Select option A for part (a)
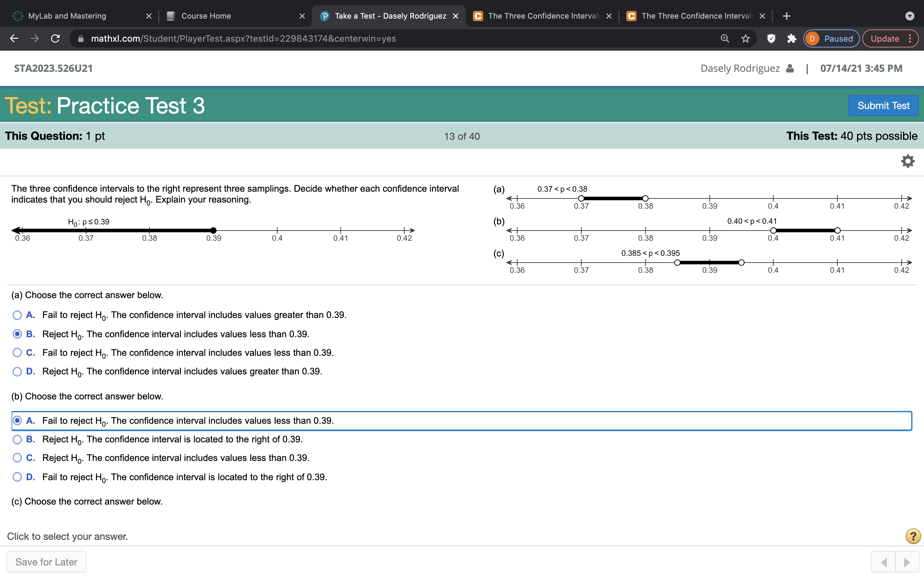This screenshot has width=924, height=577. tap(17, 315)
